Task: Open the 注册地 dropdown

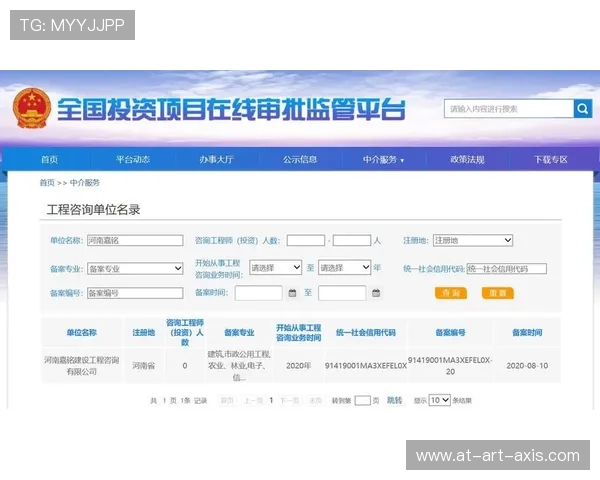Action: point(473,240)
